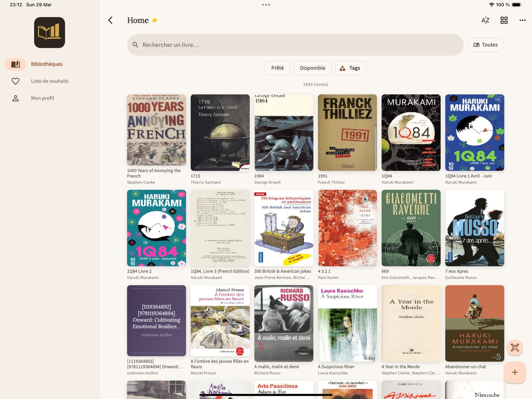Toggle the Disponible filter chip
The width and height of the screenshot is (532, 399).
click(x=313, y=68)
